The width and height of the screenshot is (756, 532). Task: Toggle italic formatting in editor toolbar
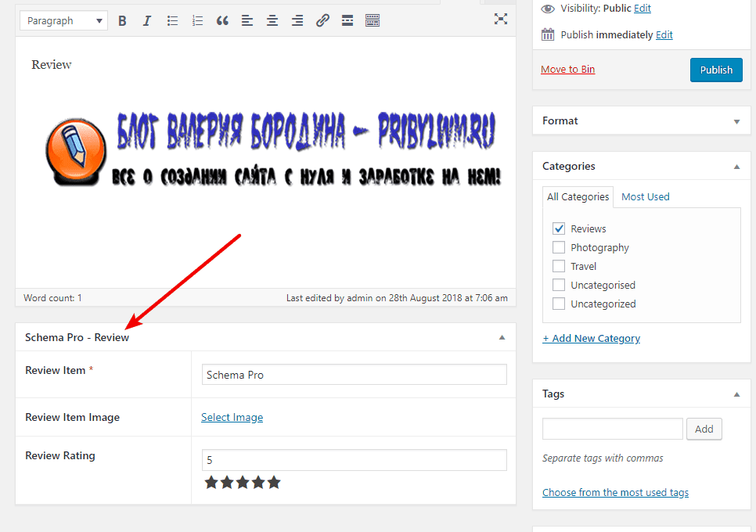pos(147,20)
